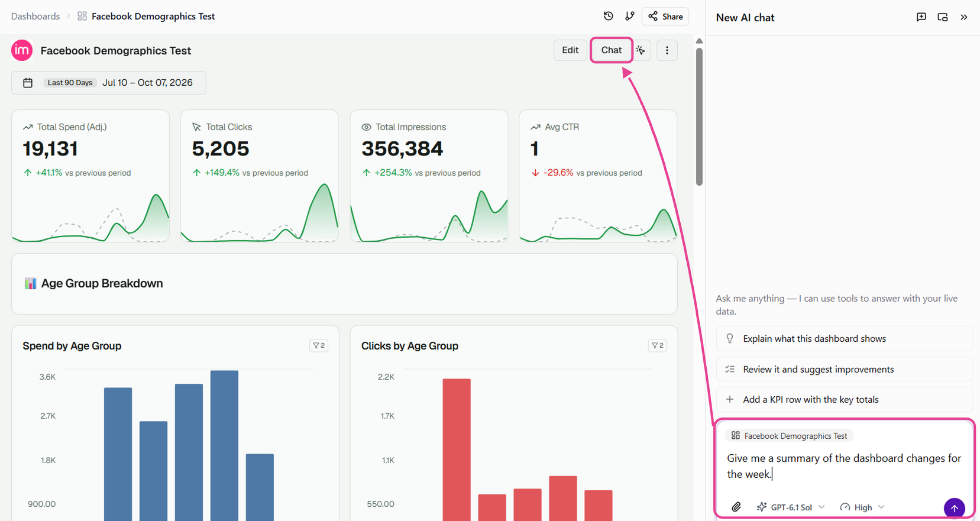Click the pop-out window icon in AI chat header
980x521 pixels.
point(943,17)
